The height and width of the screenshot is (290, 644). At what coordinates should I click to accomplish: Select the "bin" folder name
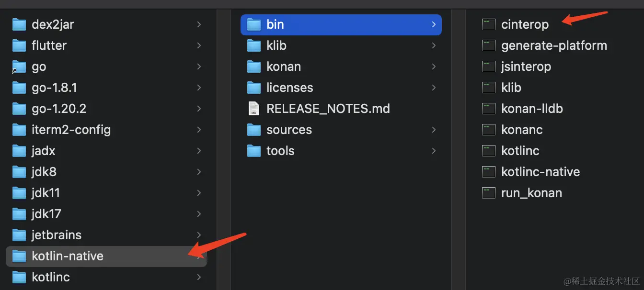276,24
